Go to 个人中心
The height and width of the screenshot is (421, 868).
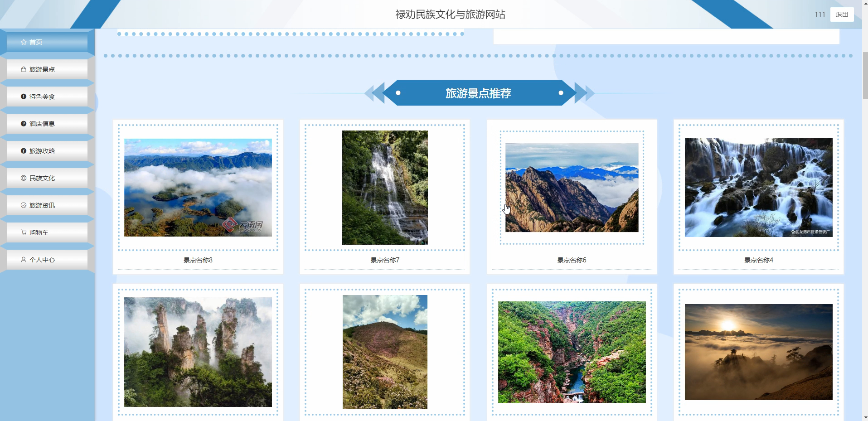pyautogui.click(x=47, y=260)
